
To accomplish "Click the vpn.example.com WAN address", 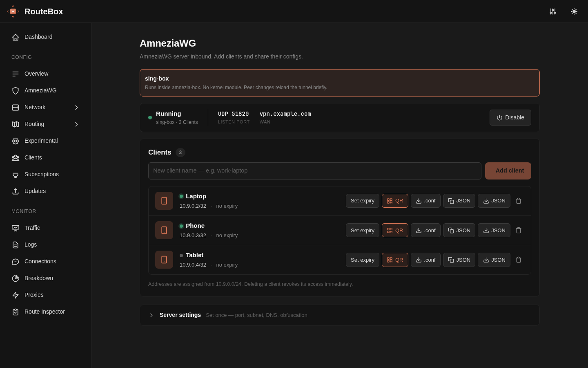I will [285, 114].
